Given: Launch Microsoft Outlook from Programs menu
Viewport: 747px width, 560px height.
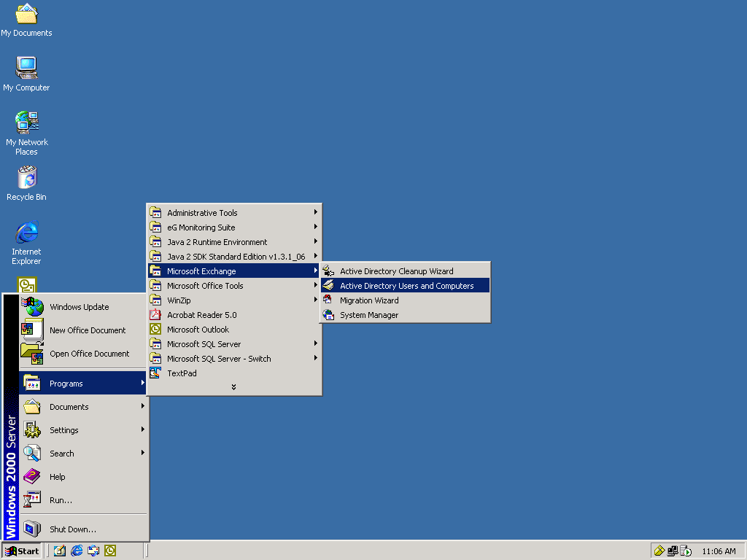Looking at the screenshot, I should [234, 330].
